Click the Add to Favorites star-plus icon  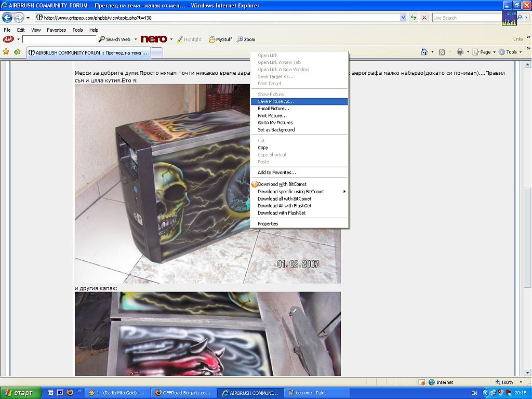tap(17, 51)
